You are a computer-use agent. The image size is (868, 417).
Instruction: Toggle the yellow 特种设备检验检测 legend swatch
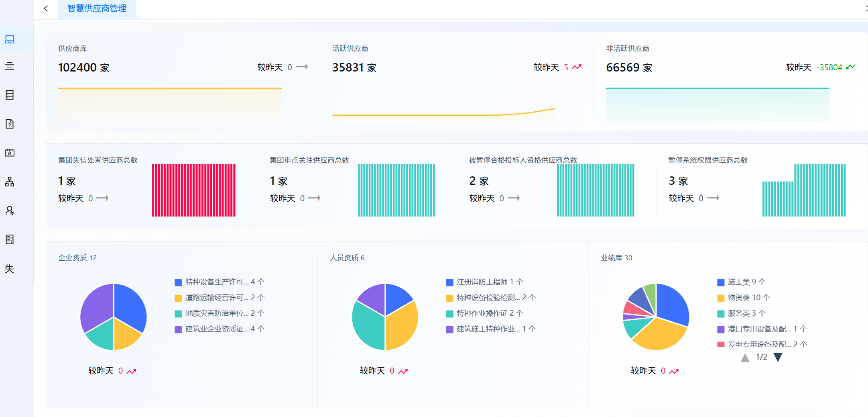click(450, 298)
